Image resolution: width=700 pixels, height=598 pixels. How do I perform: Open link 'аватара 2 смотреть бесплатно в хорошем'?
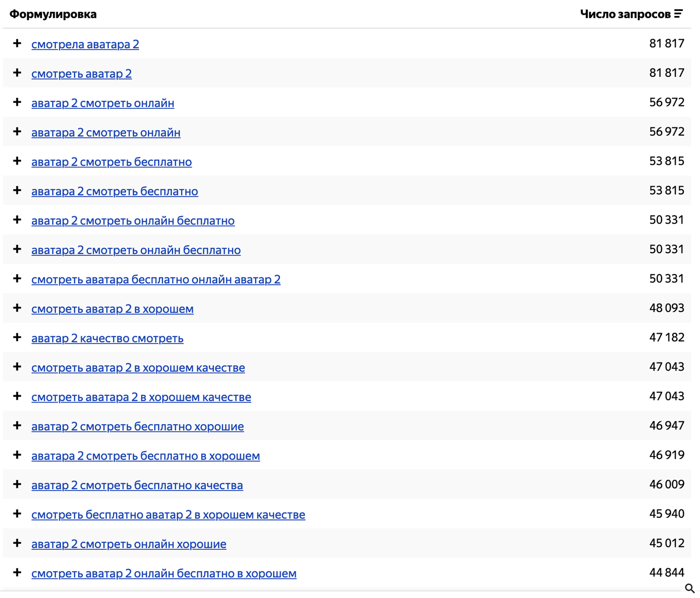point(146,455)
